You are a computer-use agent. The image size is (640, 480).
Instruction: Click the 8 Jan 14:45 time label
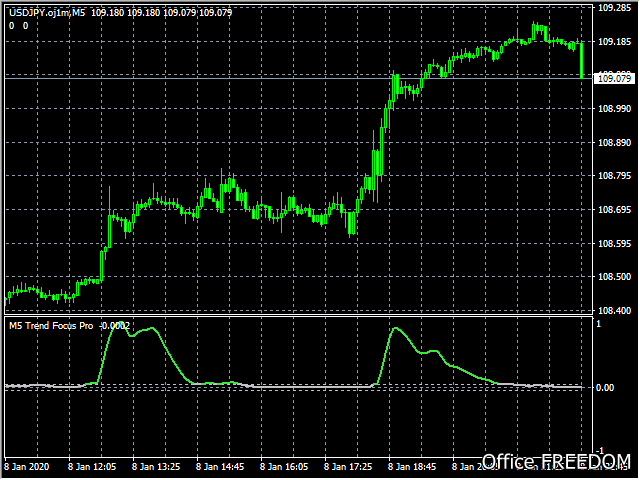[220, 467]
